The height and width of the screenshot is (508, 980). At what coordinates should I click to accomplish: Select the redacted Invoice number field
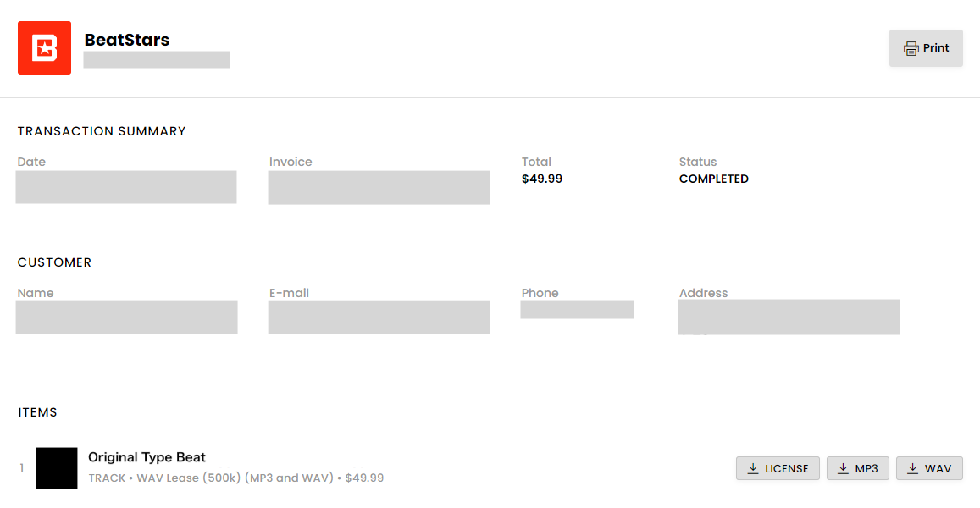tap(379, 187)
